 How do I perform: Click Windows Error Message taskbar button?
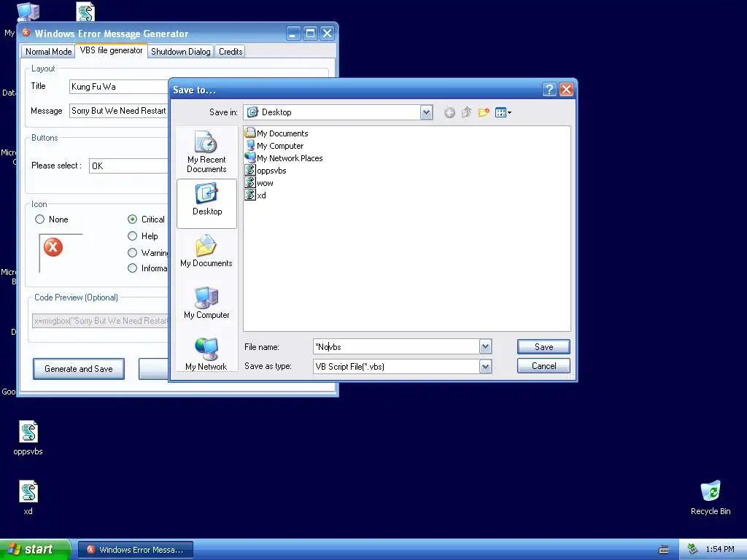[136, 550]
